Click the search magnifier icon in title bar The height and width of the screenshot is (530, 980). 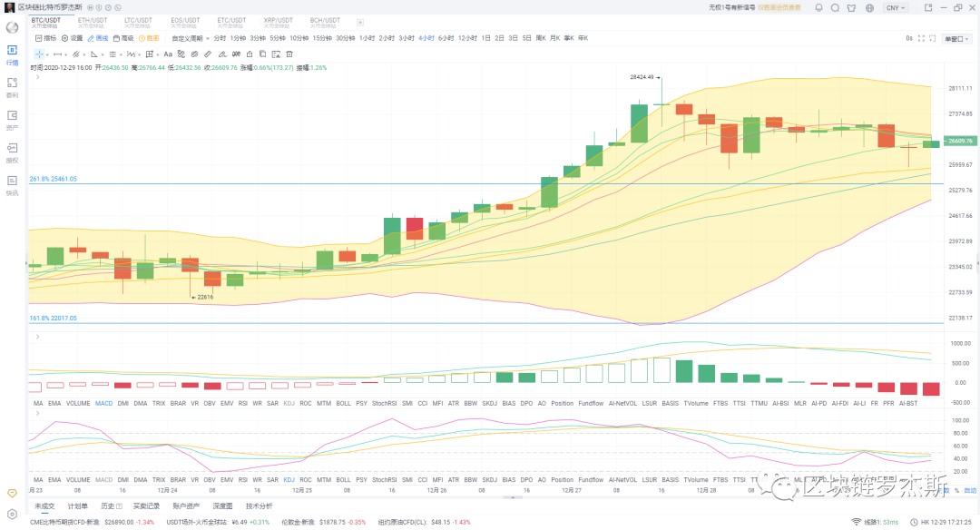tap(835, 8)
